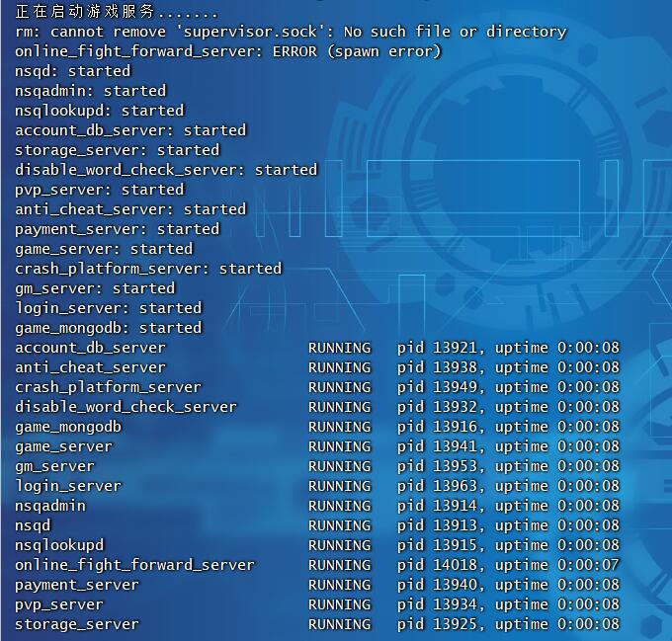The height and width of the screenshot is (641, 672).
Task: Click the 'rm: cannot remove supervisor.sock' line
Action: point(291,32)
